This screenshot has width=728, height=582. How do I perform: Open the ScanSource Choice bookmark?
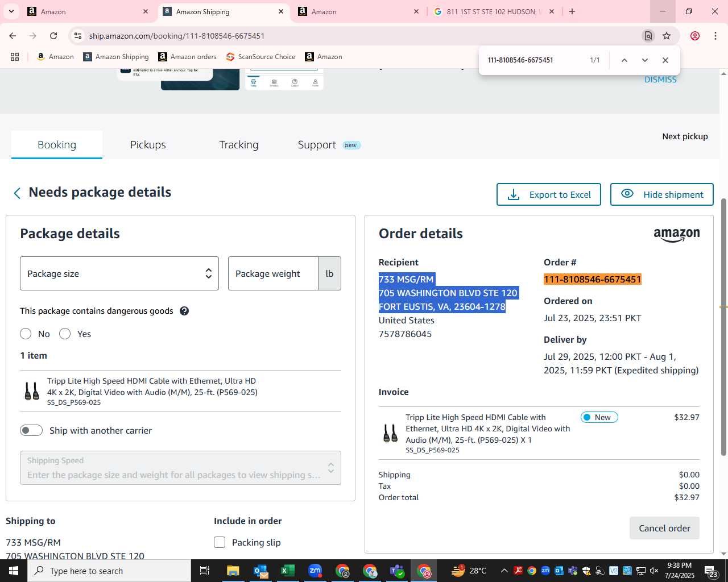coord(260,57)
